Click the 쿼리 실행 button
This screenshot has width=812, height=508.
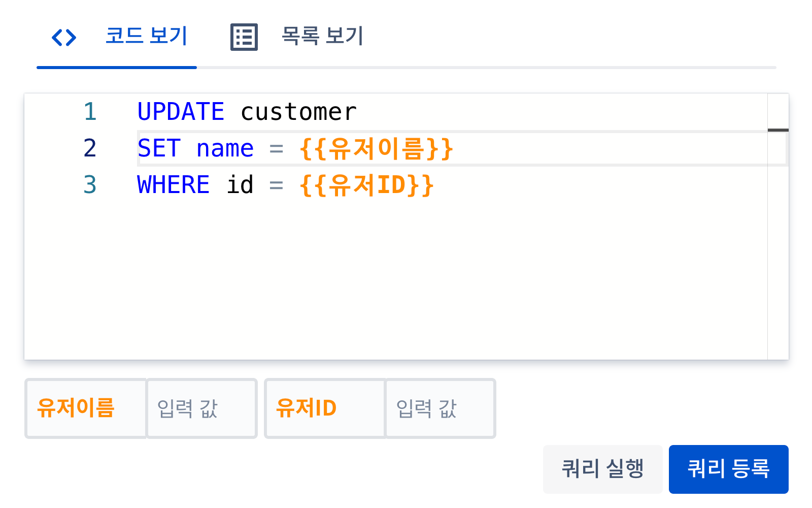click(x=602, y=469)
